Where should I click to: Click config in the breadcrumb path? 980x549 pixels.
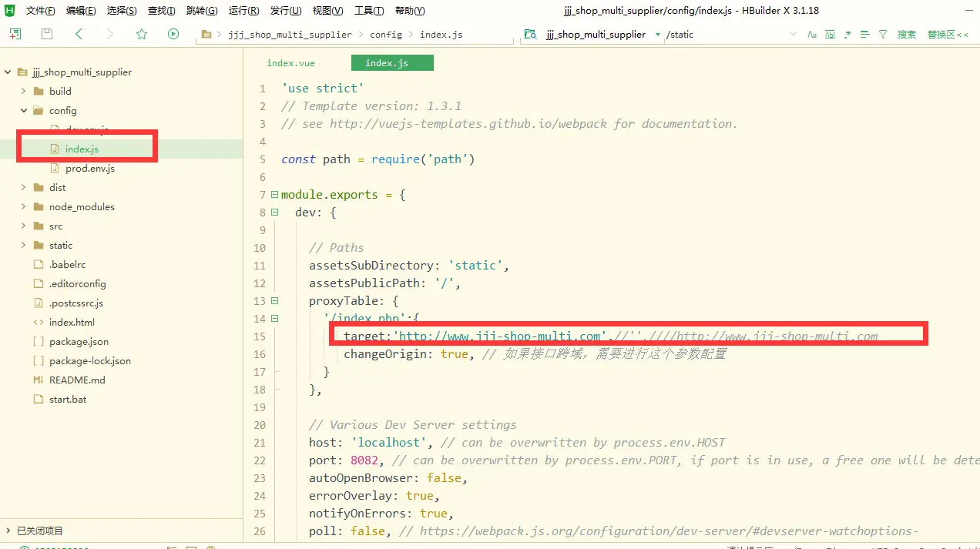[x=386, y=35]
